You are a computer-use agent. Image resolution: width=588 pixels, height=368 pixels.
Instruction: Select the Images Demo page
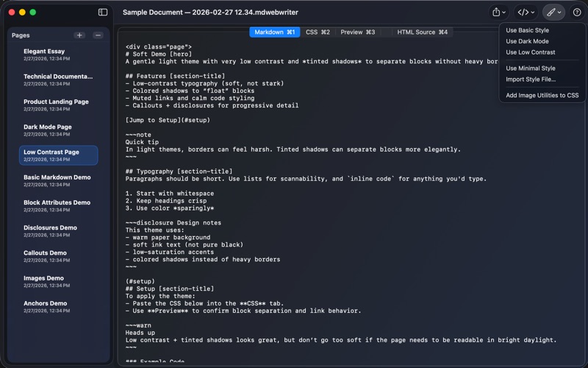pos(59,281)
